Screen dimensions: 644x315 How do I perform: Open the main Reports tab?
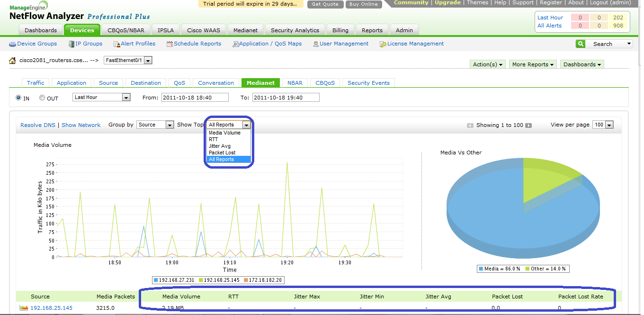click(x=372, y=30)
